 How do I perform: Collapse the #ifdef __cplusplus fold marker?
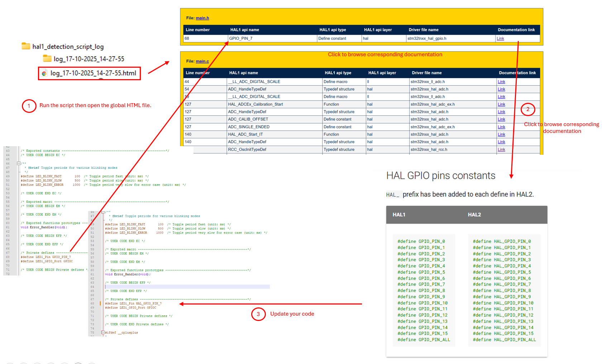(x=103, y=332)
